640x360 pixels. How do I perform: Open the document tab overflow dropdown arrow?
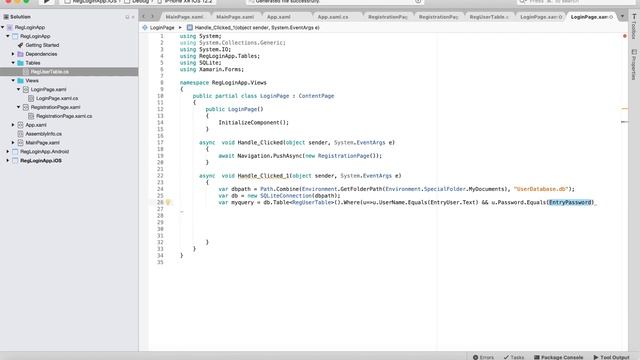[x=622, y=17]
